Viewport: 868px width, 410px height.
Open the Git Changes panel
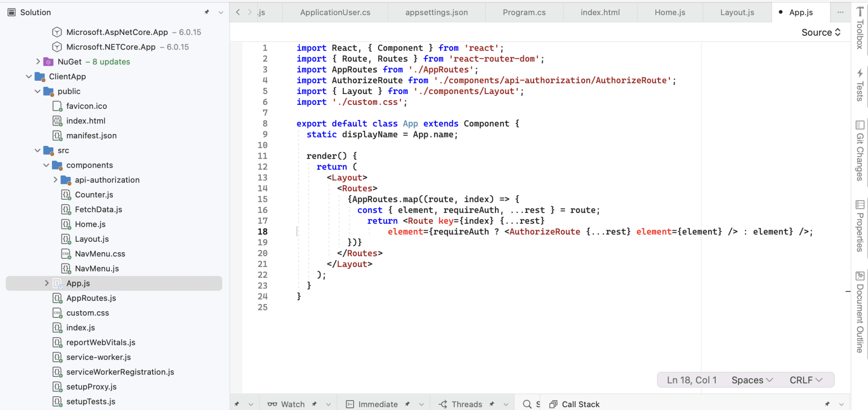(860, 151)
